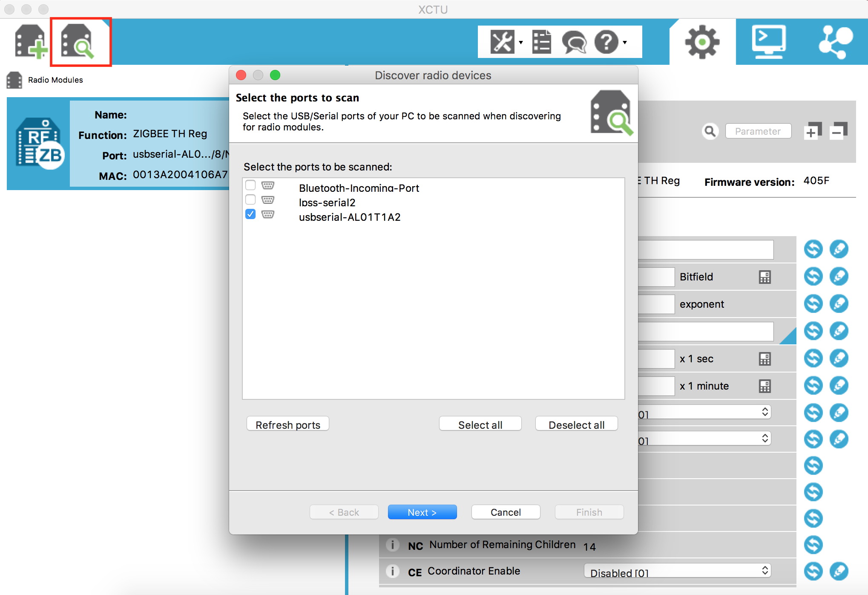Click Refresh ports

[x=287, y=424]
